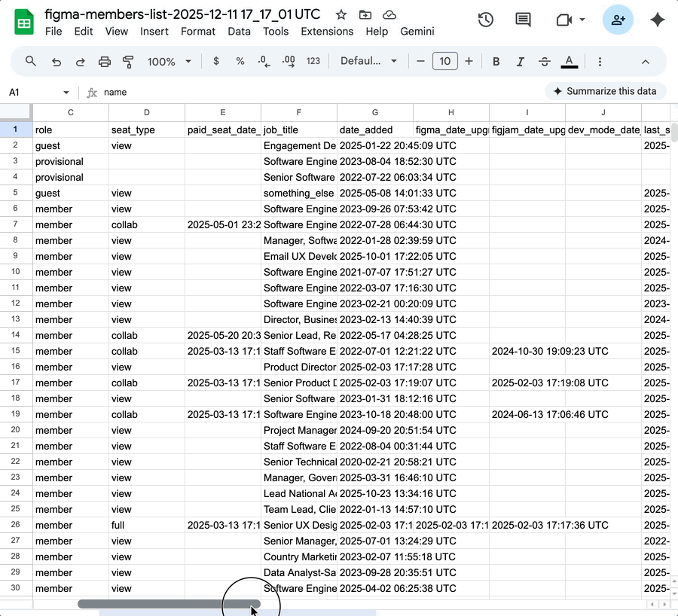The height and width of the screenshot is (616, 678).
Task: Toggle italic text style
Action: 520,62
